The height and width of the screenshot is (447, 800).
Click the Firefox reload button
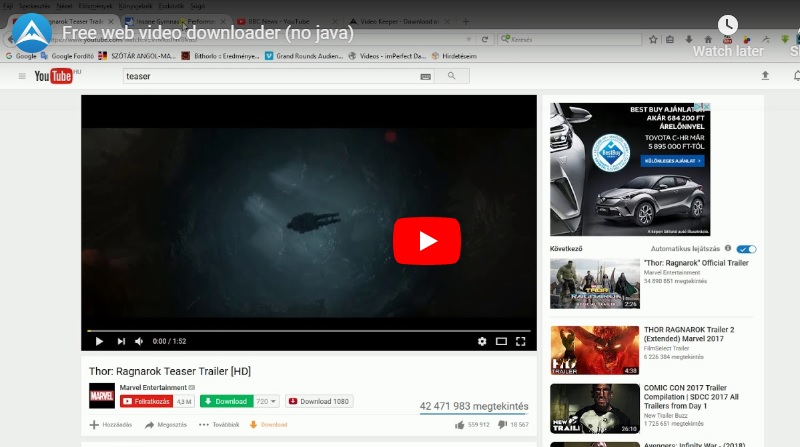[485, 39]
